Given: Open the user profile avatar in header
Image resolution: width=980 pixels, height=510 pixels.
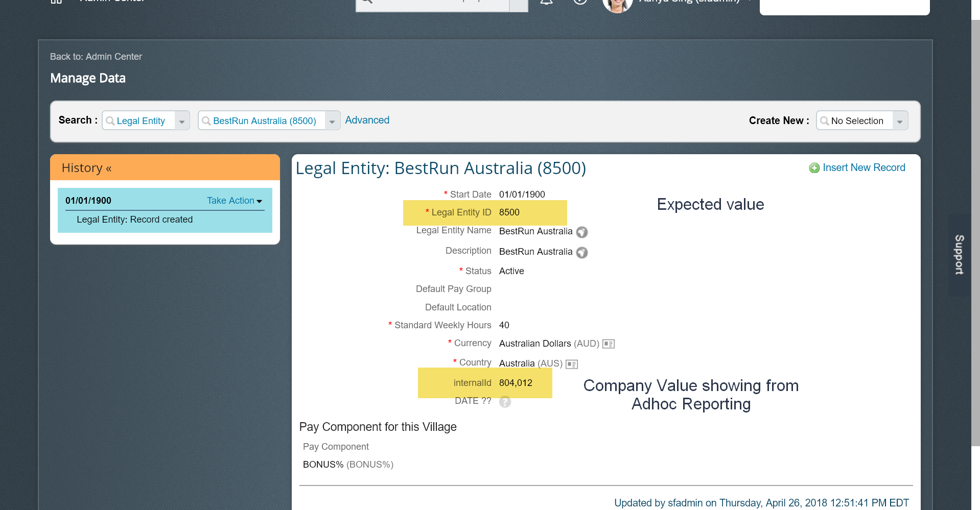Looking at the screenshot, I should coord(617,4).
